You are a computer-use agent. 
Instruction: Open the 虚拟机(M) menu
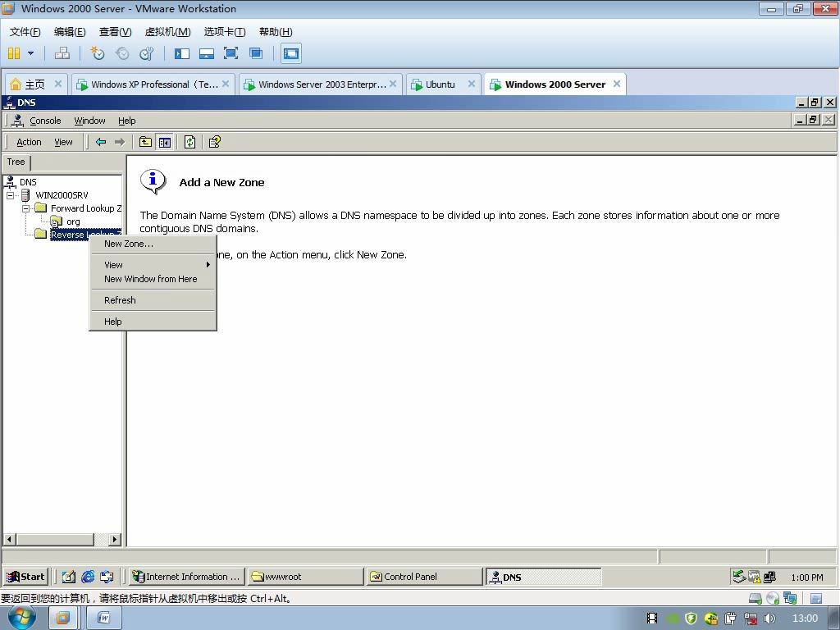click(167, 32)
